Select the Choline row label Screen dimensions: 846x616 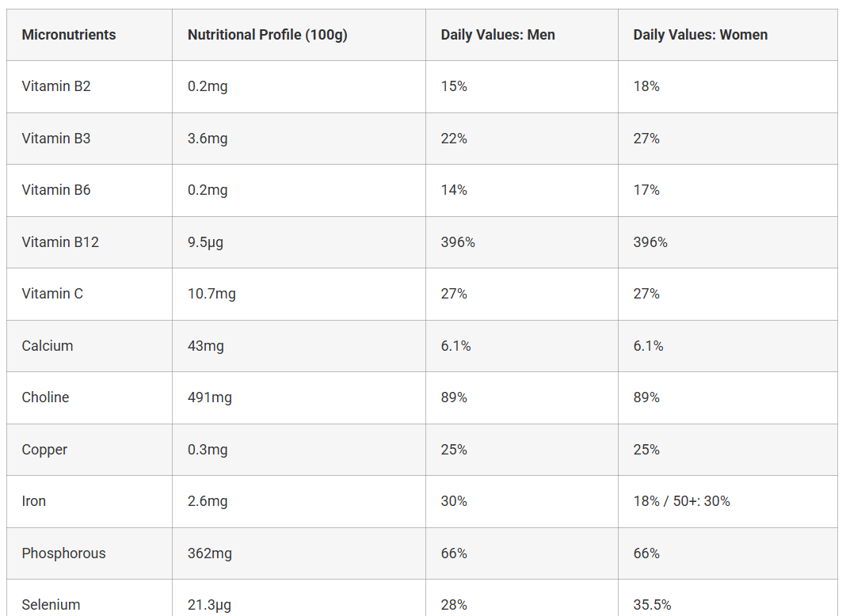pyautogui.click(x=45, y=397)
